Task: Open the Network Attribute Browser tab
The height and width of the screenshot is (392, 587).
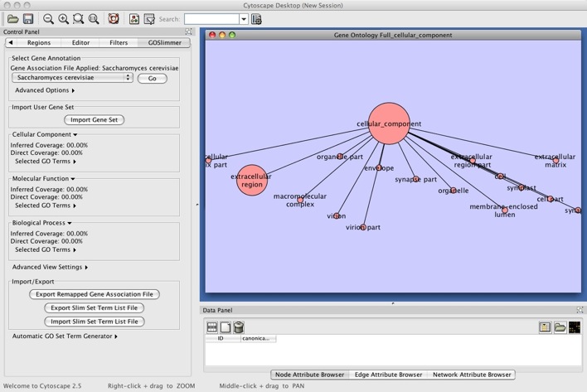Action: (x=472, y=375)
